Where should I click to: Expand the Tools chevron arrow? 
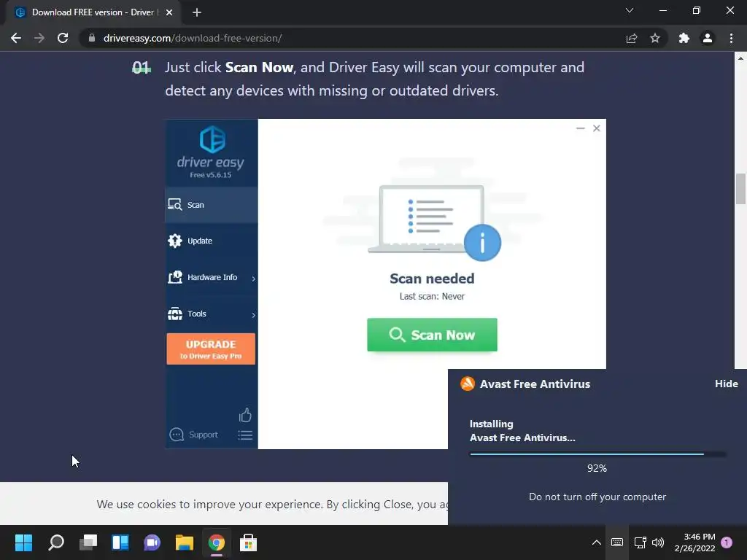253,315
